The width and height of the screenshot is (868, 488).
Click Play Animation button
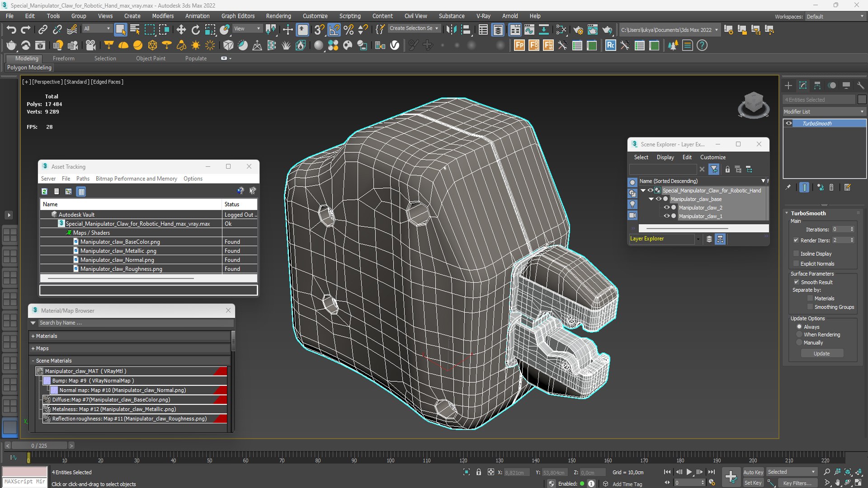[x=689, y=472]
